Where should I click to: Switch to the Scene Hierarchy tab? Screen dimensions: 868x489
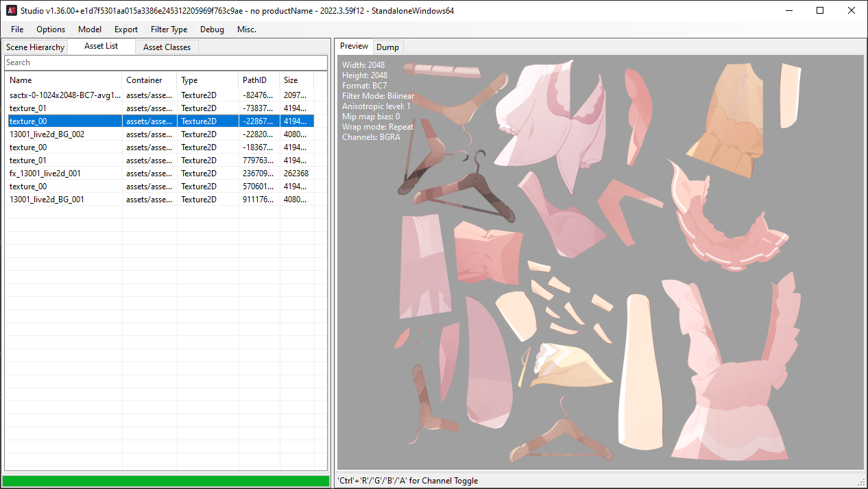(x=35, y=47)
